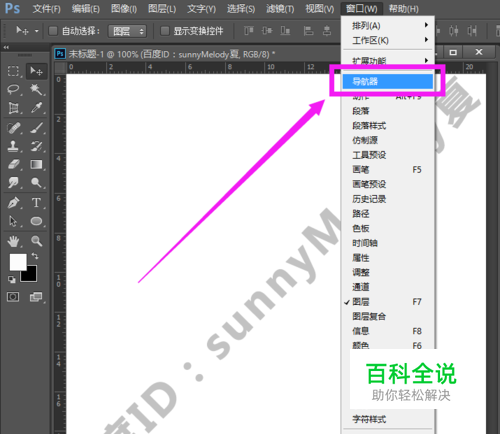Screen dimensions: 500x434
Task: Select the Eraser tool
Action: tap(13, 164)
